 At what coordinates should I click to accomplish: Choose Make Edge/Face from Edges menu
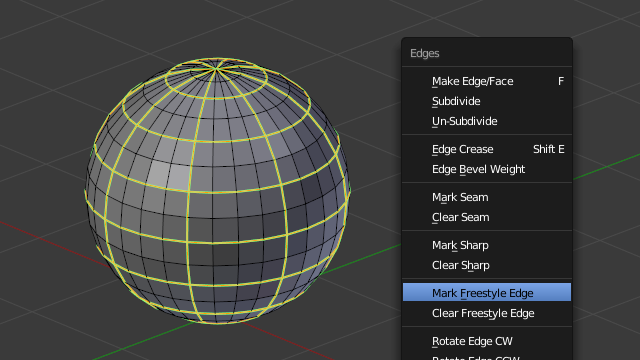(x=487, y=81)
